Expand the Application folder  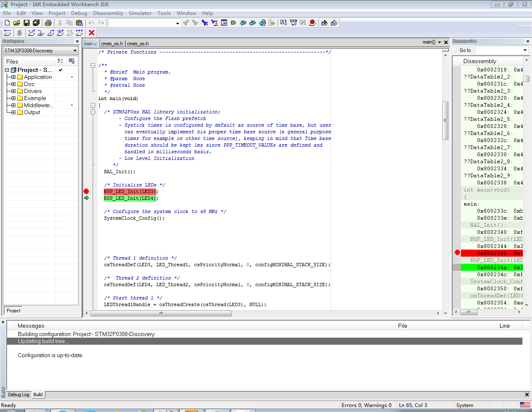coord(13,77)
